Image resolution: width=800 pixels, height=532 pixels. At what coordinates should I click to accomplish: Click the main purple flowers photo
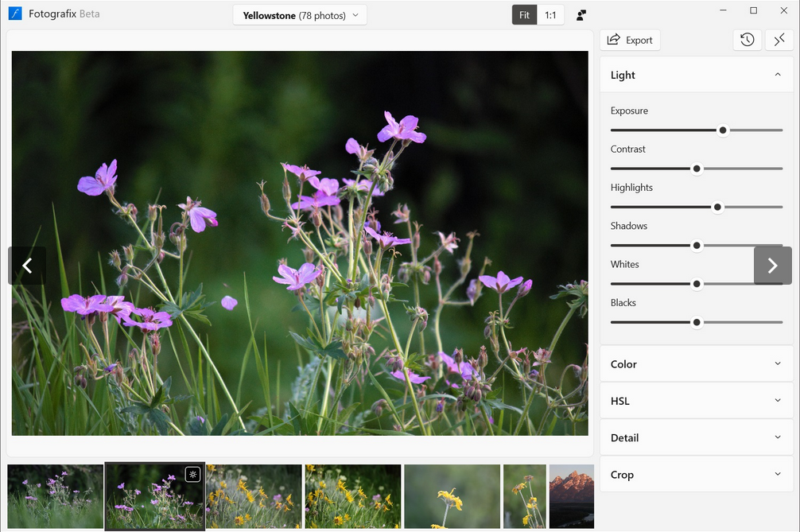tap(300, 243)
